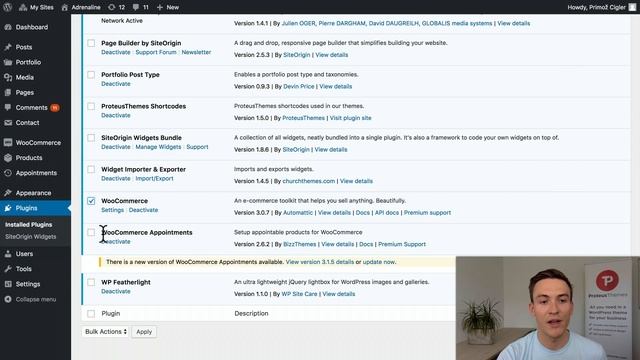640x360 pixels.
Task: Click Appointments clock icon
Action: 8,173
